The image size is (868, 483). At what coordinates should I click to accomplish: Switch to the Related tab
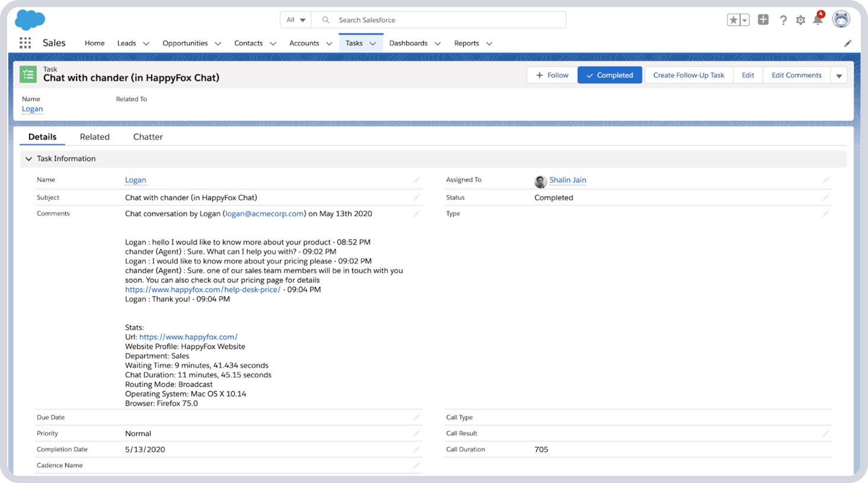[x=95, y=137]
